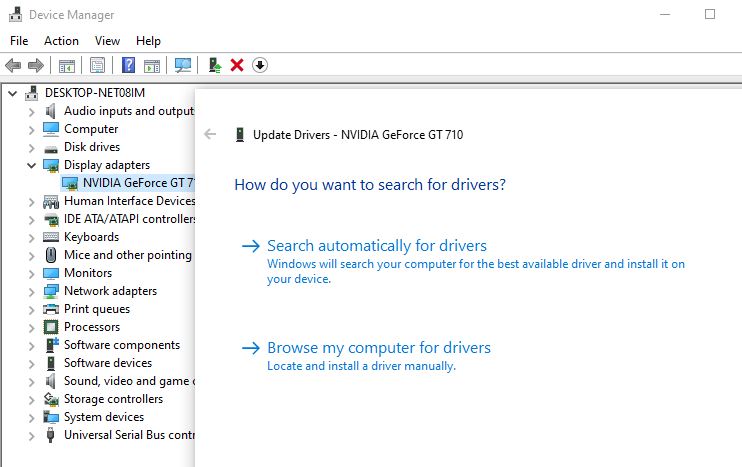
Task: Click the red X Uninstall device icon
Action: click(237, 66)
